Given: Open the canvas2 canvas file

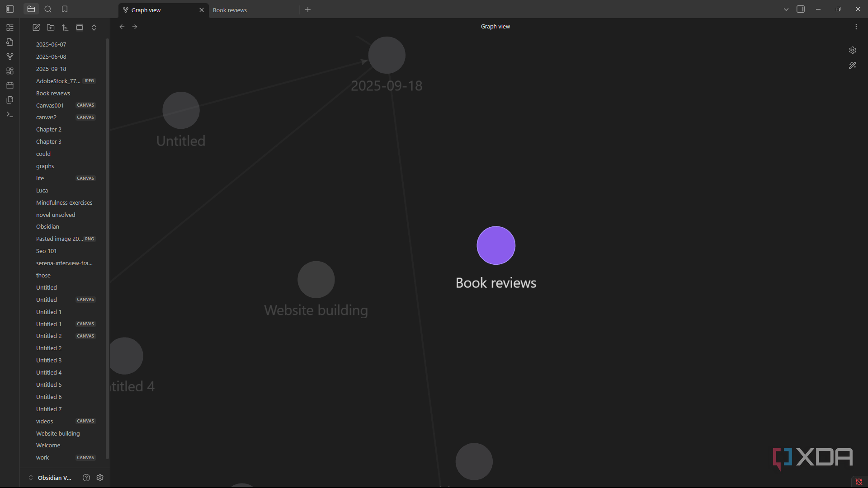Looking at the screenshot, I should point(65,117).
